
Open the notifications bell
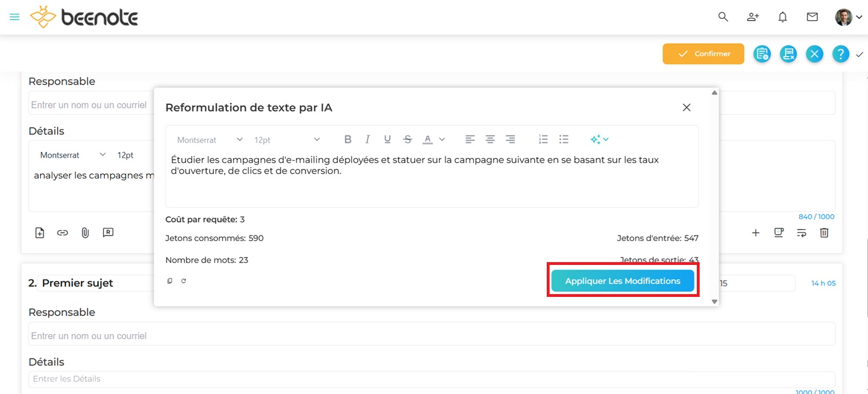(x=782, y=17)
